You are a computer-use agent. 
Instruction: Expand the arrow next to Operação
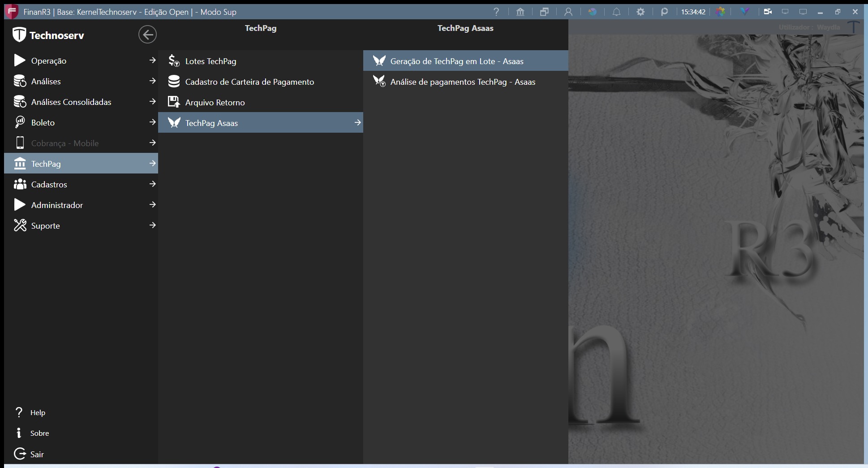click(x=152, y=60)
